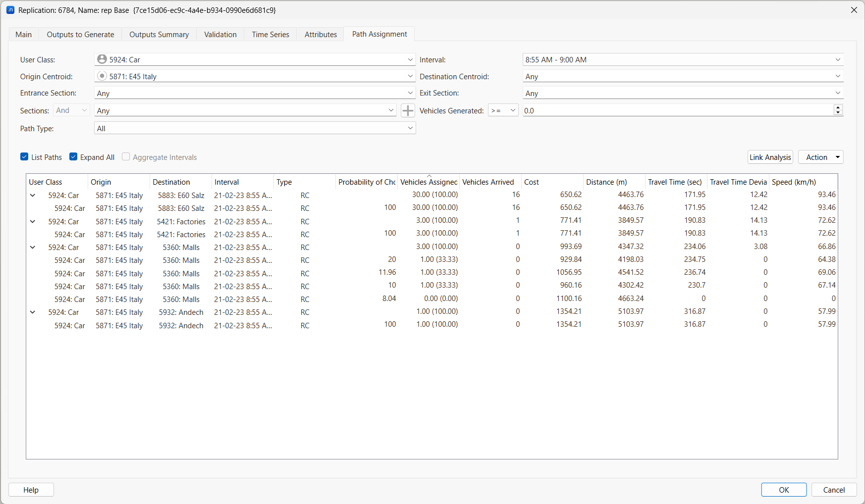Uncheck the List Paths checkbox
The height and width of the screenshot is (504, 865).
point(24,156)
